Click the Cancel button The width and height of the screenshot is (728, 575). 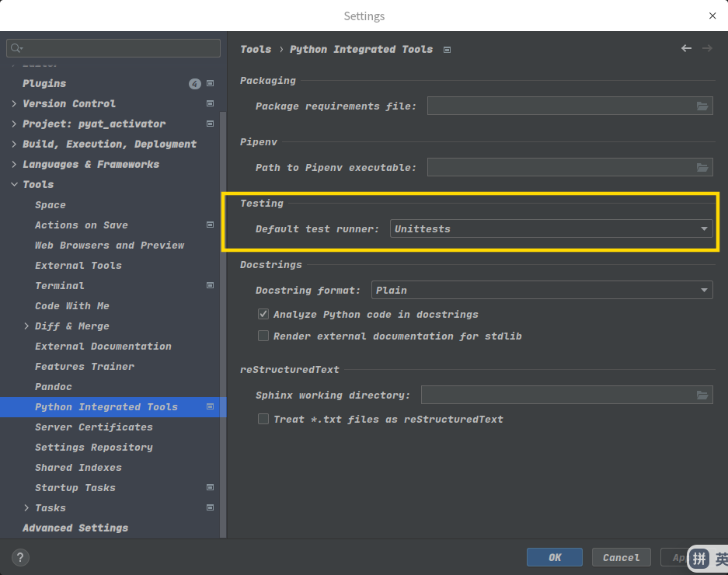click(621, 557)
